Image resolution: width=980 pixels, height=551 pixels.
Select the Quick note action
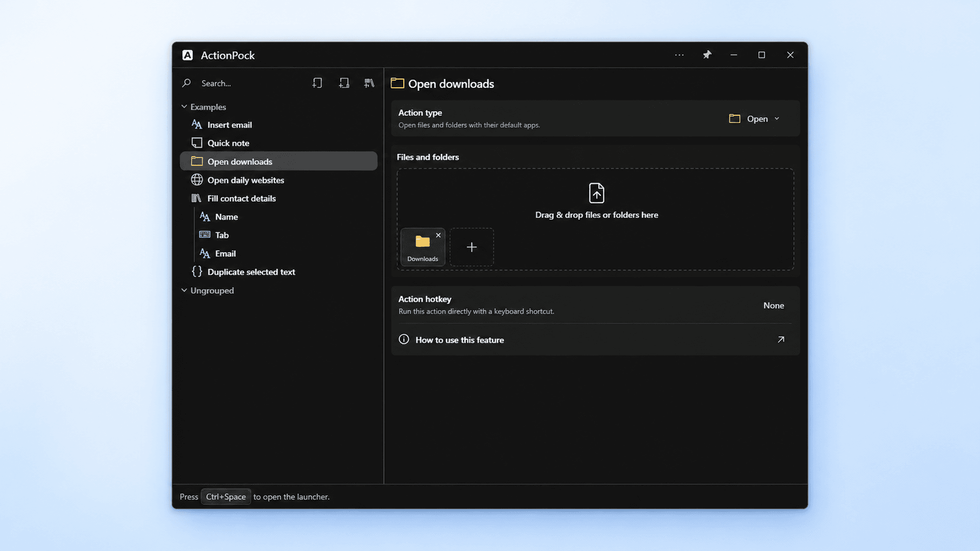pyautogui.click(x=279, y=143)
